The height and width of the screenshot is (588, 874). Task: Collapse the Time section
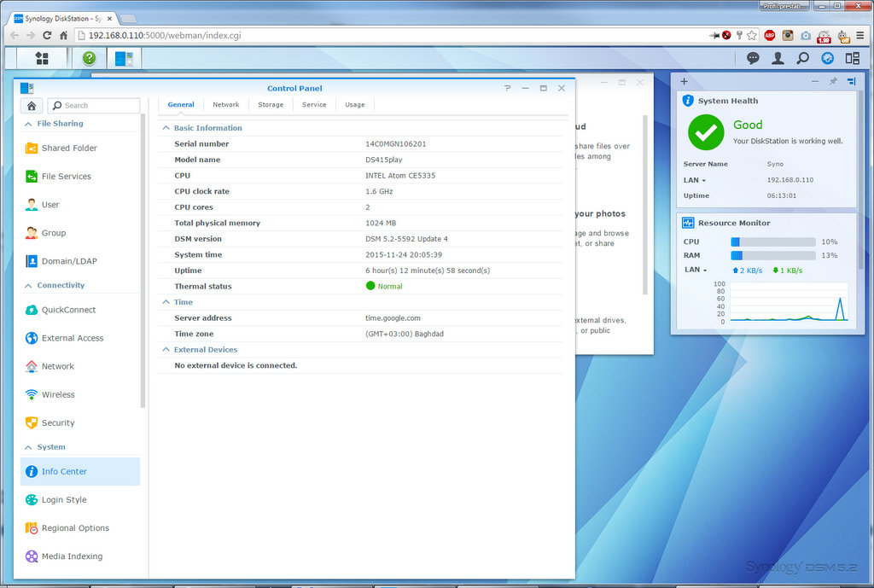tap(166, 302)
